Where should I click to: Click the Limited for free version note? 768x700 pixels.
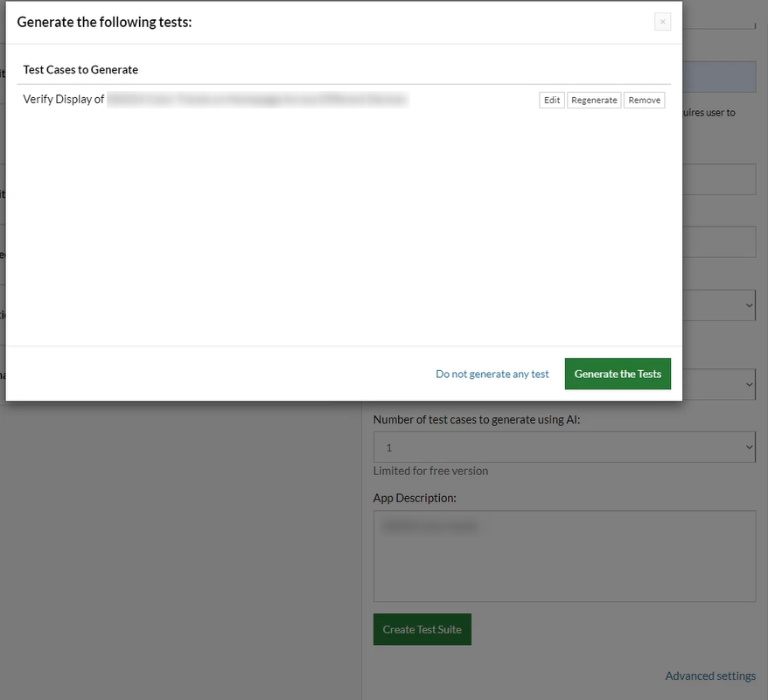(430, 471)
